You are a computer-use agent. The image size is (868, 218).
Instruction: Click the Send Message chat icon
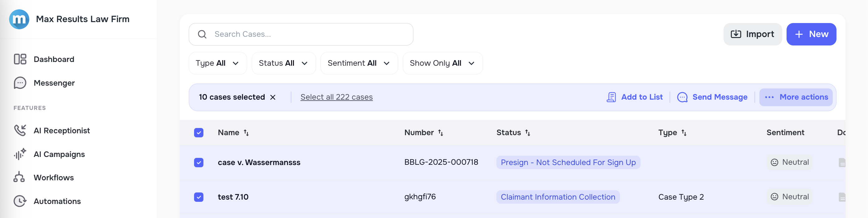[683, 97]
